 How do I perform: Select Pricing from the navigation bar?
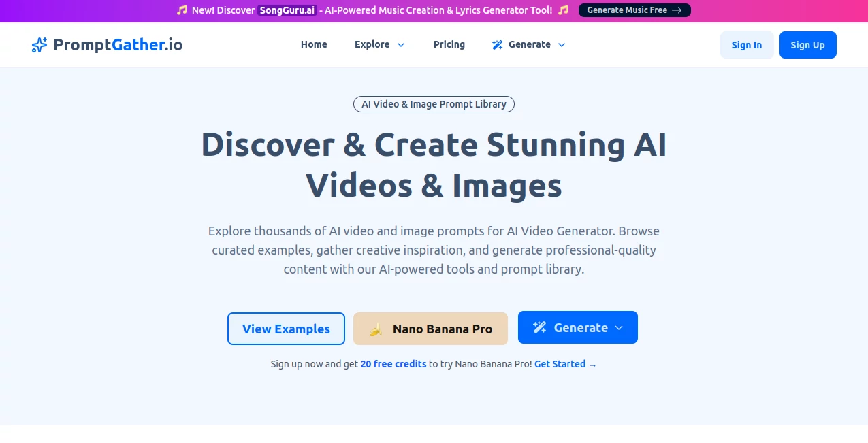(x=449, y=44)
